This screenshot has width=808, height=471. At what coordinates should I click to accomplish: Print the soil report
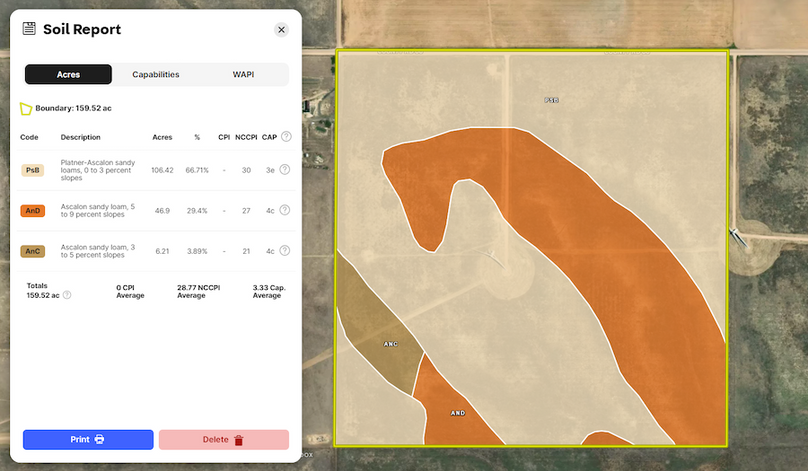(88, 440)
